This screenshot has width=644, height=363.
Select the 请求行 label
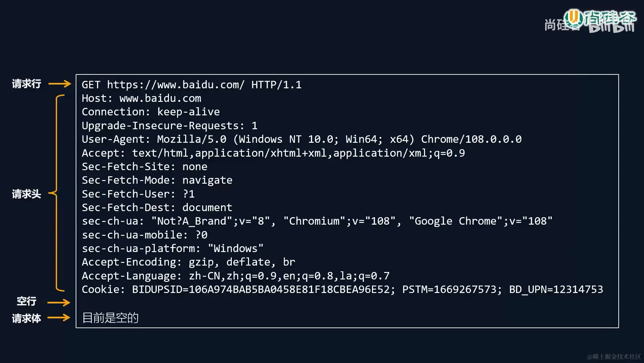[26, 84]
